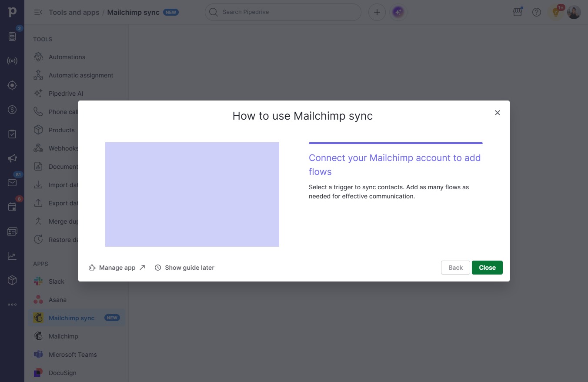The width and height of the screenshot is (588, 382).
Task: Open the user profile avatar
Action: tap(574, 12)
